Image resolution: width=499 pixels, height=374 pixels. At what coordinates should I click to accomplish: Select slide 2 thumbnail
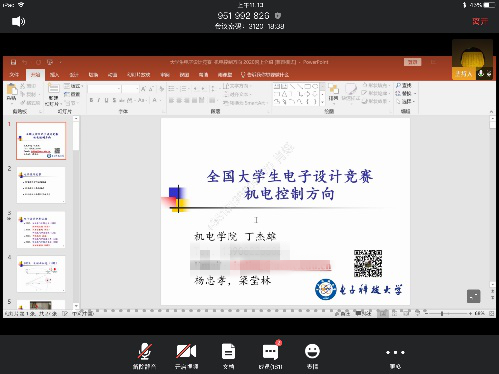41,185
